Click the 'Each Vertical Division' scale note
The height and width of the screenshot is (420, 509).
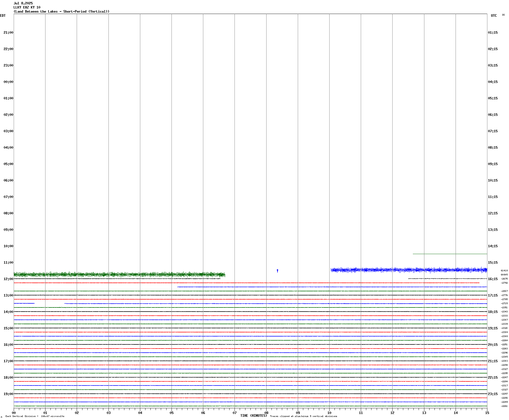click(35, 416)
